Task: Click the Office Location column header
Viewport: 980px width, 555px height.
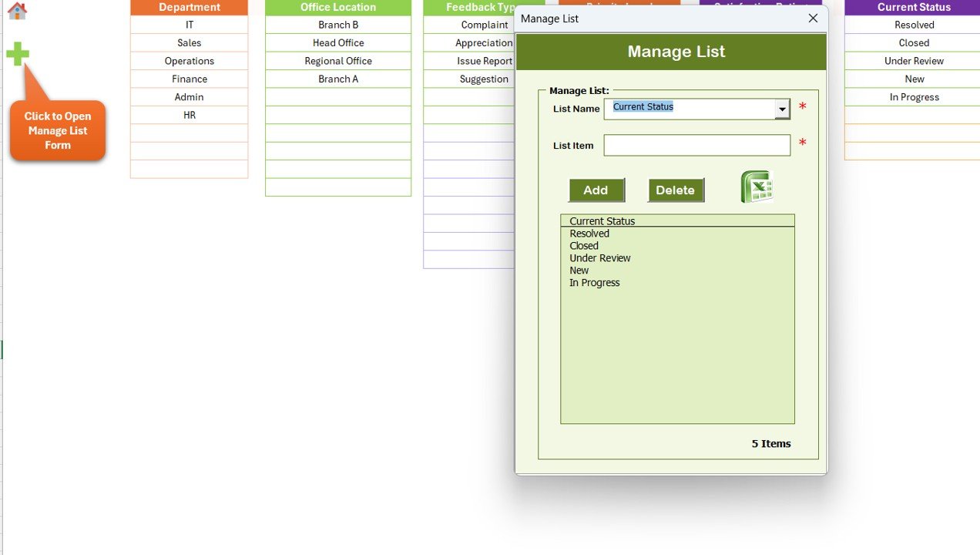Action: pos(337,7)
